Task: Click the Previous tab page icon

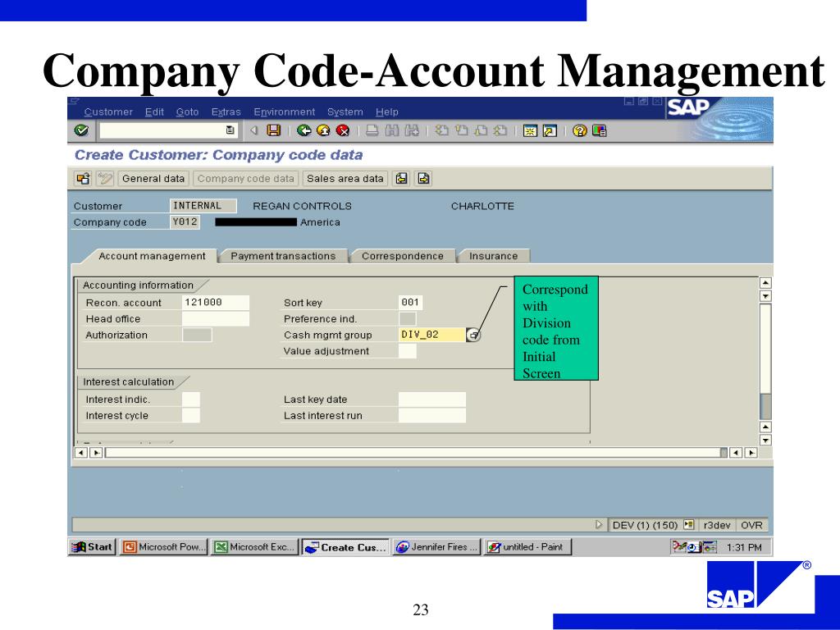Action: click(401, 178)
